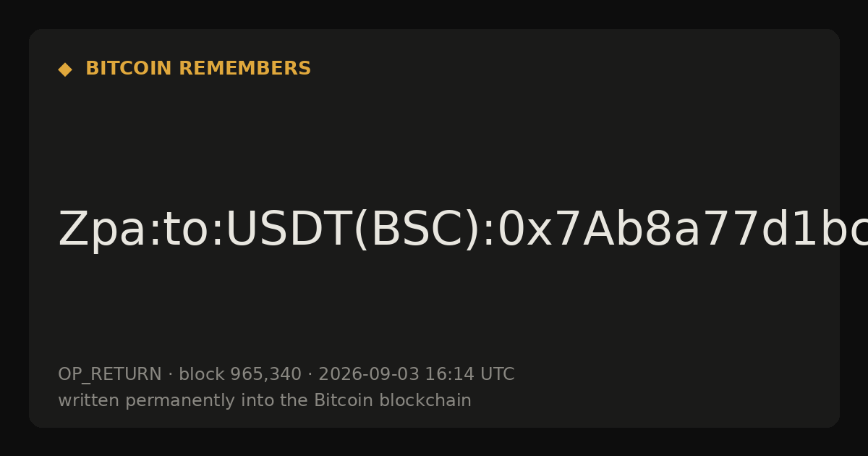Click the 'Bitcoin blockchain' words in the footer
This screenshot has width=868, height=456.
(x=392, y=400)
